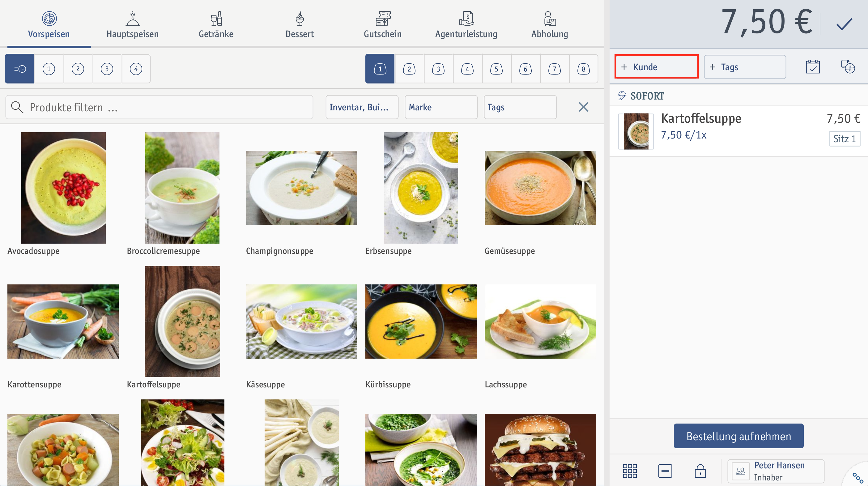Click the receipt refresh icon
Viewport: 868px width, 486px height.
click(x=848, y=66)
